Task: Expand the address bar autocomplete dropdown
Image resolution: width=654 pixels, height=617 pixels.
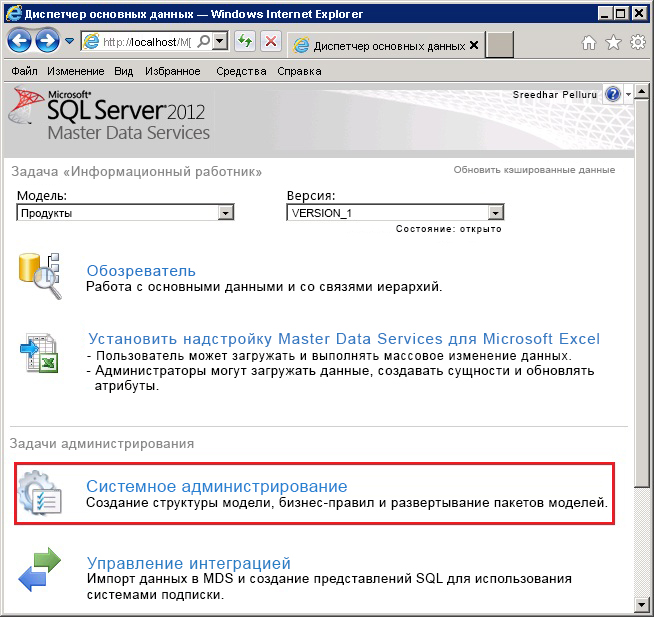Action: coord(221,42)
